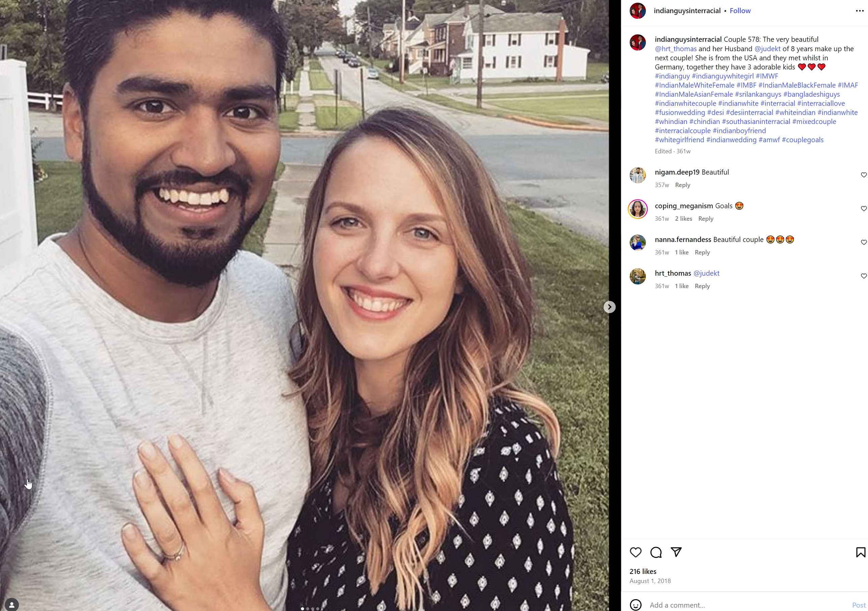Open indianguysinterracial avatar in header

click(x=637, y=10)
